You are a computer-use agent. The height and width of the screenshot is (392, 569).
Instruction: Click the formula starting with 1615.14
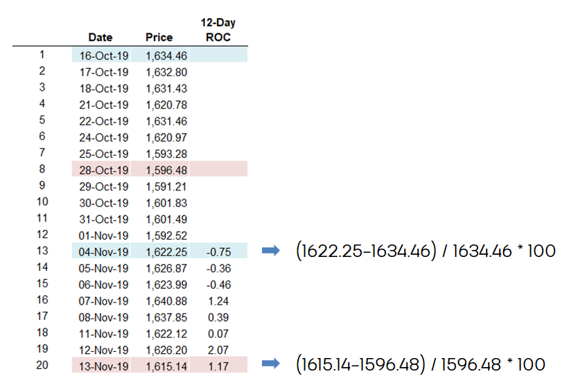click(x=421, y=364)
